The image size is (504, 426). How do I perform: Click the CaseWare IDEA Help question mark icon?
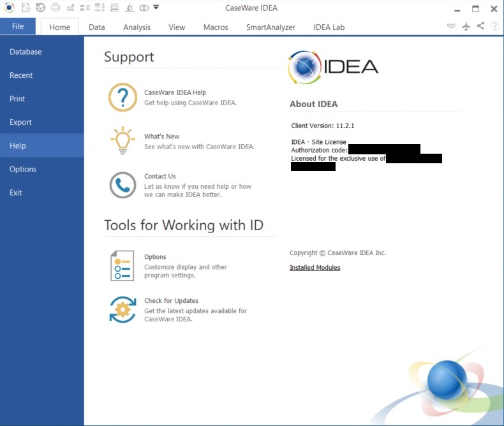click(x=122, y=98)
